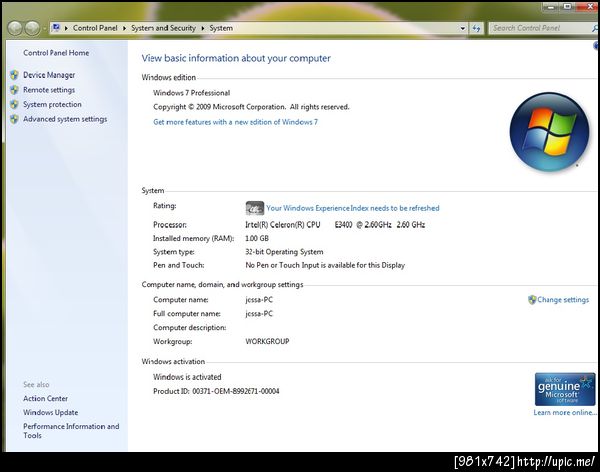
Task: Click System and Security breadcrumb
Action: click(163, 28)
